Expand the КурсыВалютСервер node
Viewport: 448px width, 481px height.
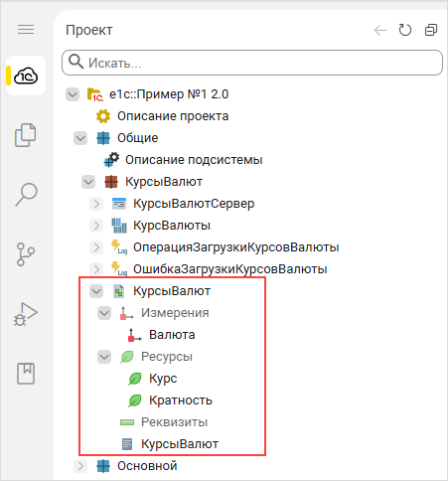[96, 204]
